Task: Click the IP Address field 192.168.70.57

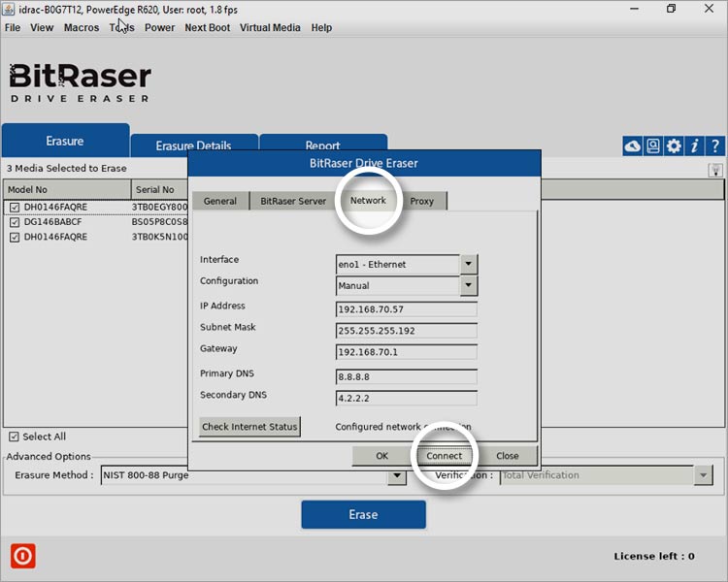Action: [407, 309]
